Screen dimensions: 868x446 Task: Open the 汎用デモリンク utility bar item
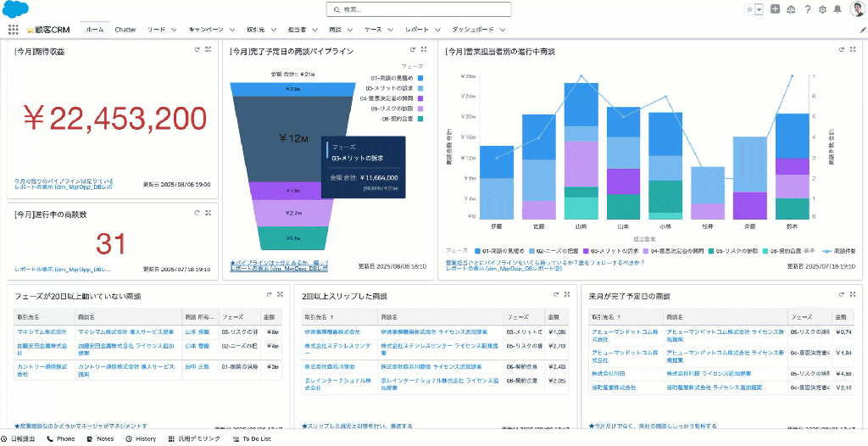click(x=194, y=439)
